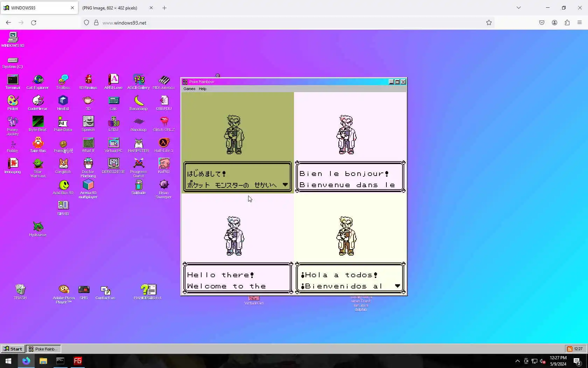Open the Firefox application menu
The width and height of the screenshot is (588, 368).
pyautogui.click(x=580, y=23)
